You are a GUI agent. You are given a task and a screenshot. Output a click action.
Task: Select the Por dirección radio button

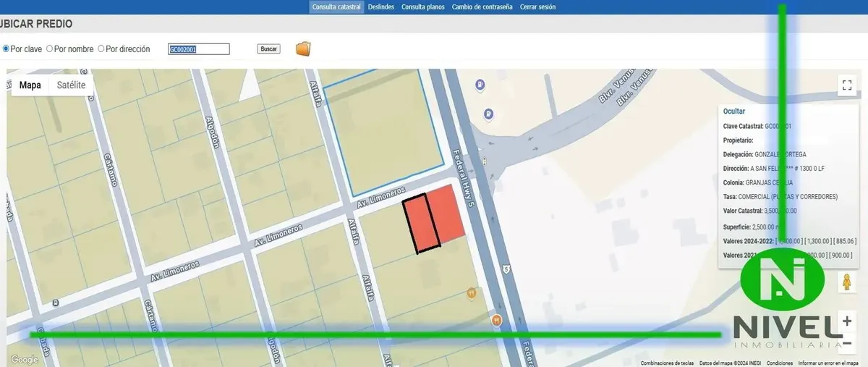[101, 49]
